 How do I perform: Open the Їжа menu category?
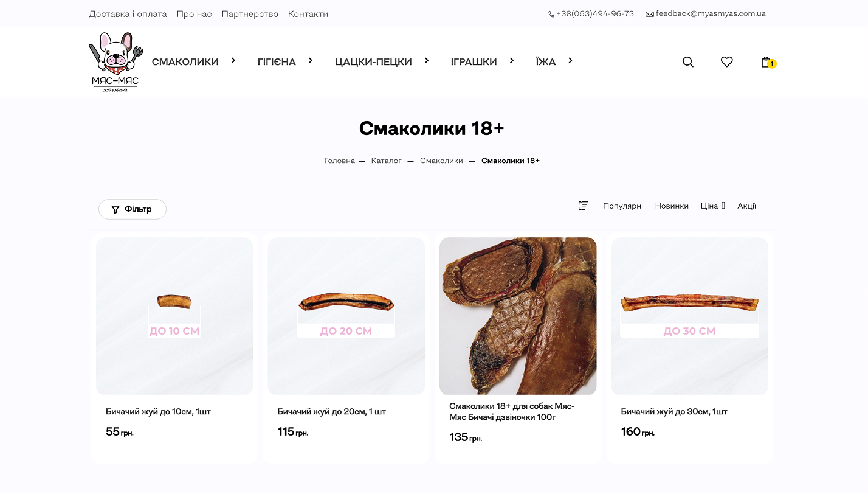(546, 62)
